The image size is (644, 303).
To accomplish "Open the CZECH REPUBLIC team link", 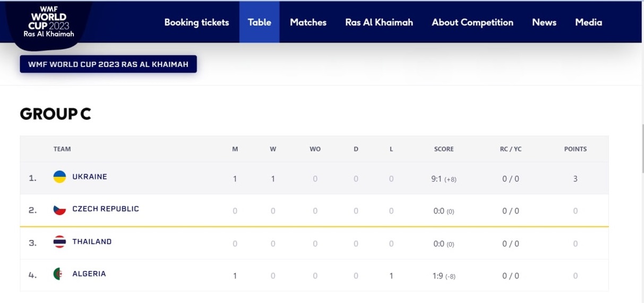I will 106,209.
